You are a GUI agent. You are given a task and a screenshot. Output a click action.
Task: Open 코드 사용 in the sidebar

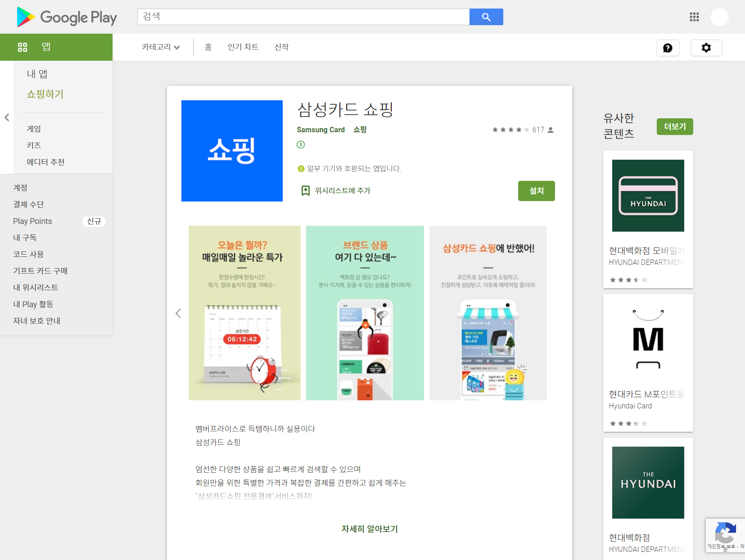tap(28, 254)
